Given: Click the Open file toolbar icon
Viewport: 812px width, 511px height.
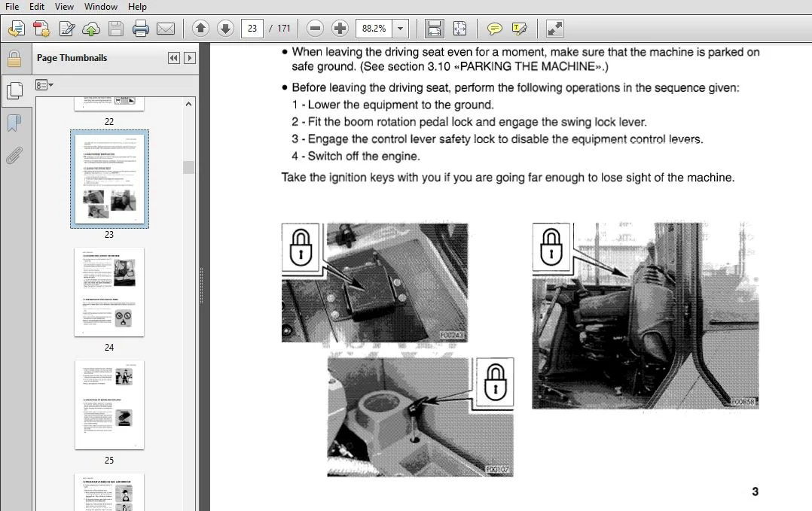Looking at the screenshot, I should (17, 29).
